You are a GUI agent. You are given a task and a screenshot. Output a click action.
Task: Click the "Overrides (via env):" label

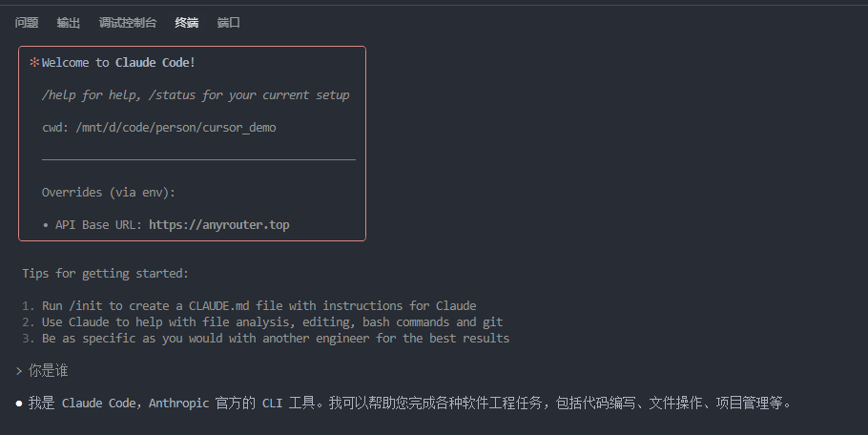[x=109, y=193]
